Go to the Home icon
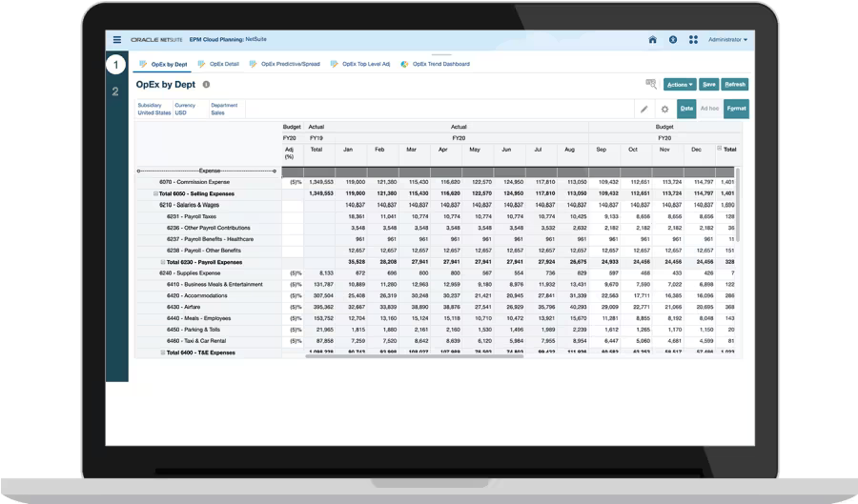The height and width of the screenshot is (504, 858). click(x=652, y=40)
